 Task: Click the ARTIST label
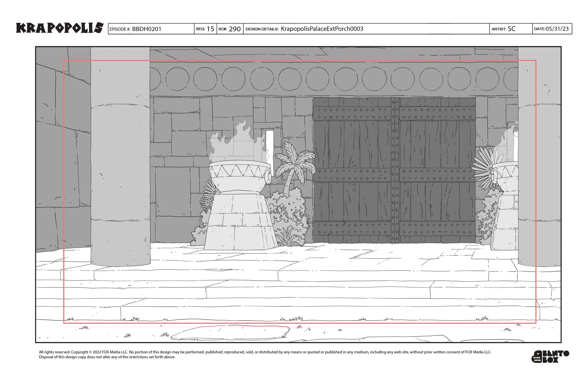(x=499, y=29)
